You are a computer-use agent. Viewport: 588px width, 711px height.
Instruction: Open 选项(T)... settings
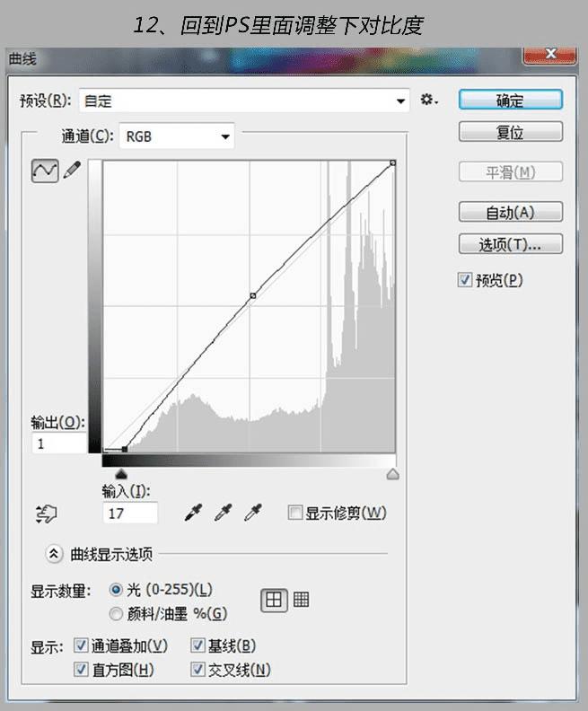[511, 244]
